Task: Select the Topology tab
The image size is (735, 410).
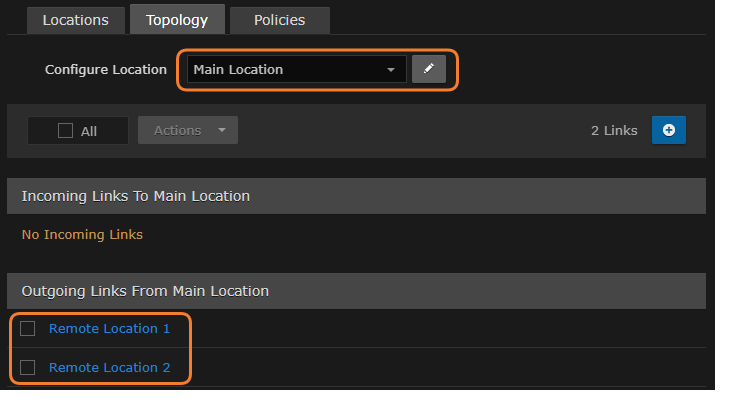Action: tap(176, 20)
